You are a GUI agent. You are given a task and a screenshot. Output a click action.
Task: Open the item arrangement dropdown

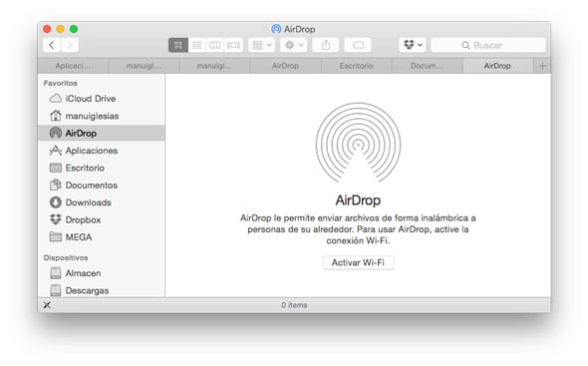coord(261,45)
